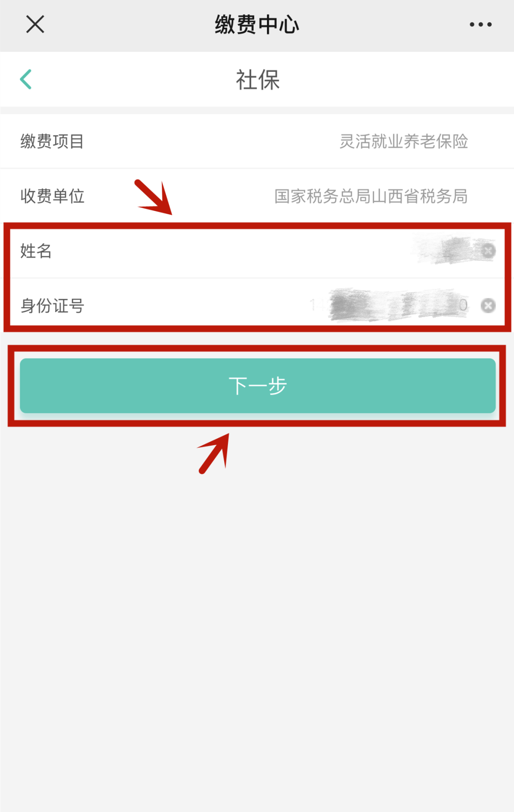Clear the 身份证号 field with its X icon

click(488, 305)
